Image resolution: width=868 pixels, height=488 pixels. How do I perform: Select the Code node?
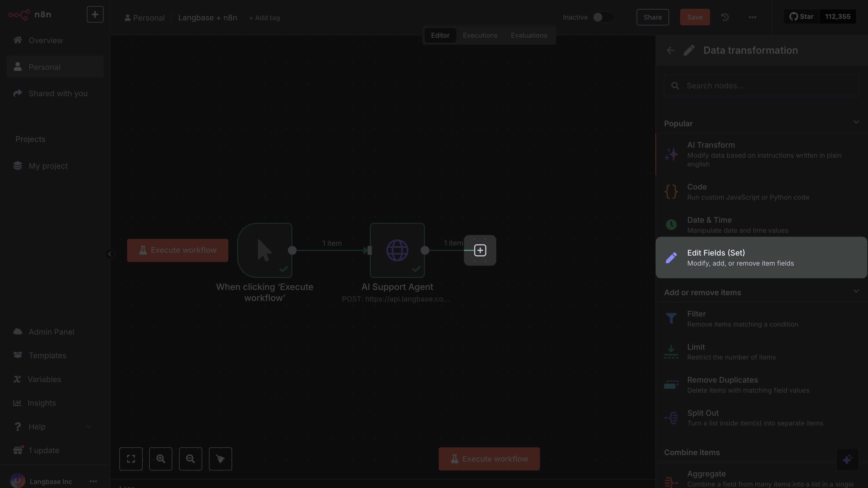coord(762,192)
